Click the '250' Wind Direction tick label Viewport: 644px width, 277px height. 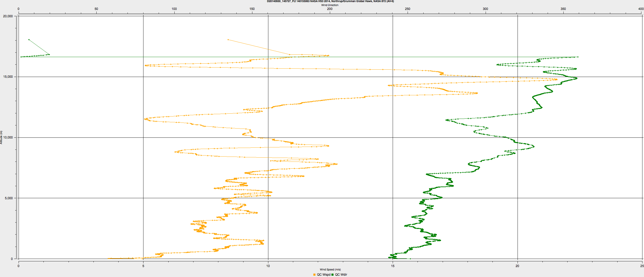click(x=408, y=9)
